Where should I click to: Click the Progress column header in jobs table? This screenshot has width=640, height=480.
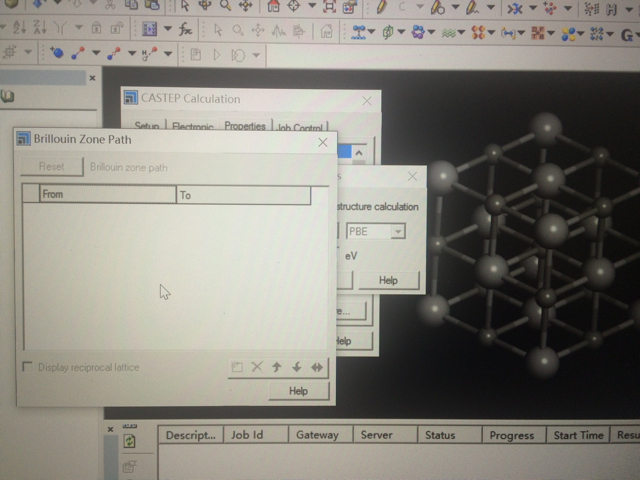[514, 436]
